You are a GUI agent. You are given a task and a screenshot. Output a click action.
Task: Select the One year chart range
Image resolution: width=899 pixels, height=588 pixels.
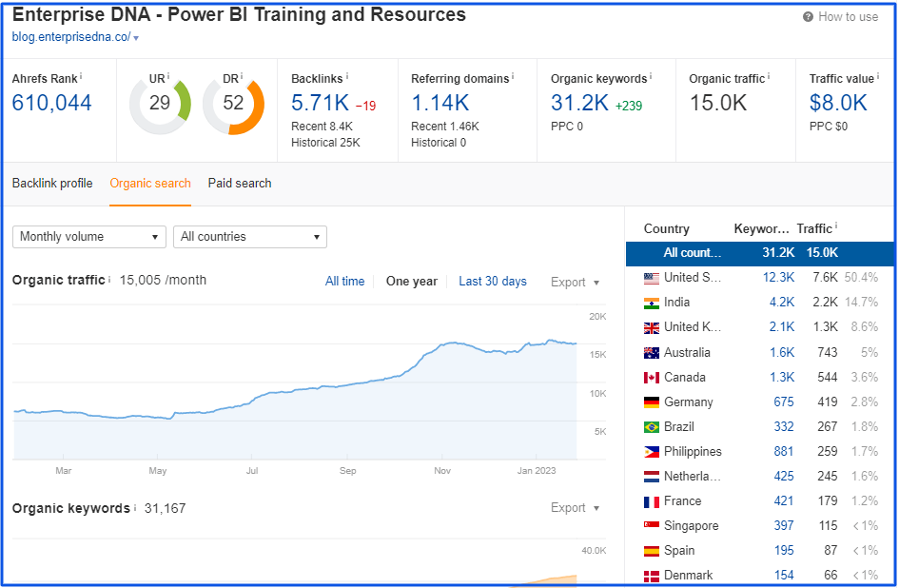[412, 281]
